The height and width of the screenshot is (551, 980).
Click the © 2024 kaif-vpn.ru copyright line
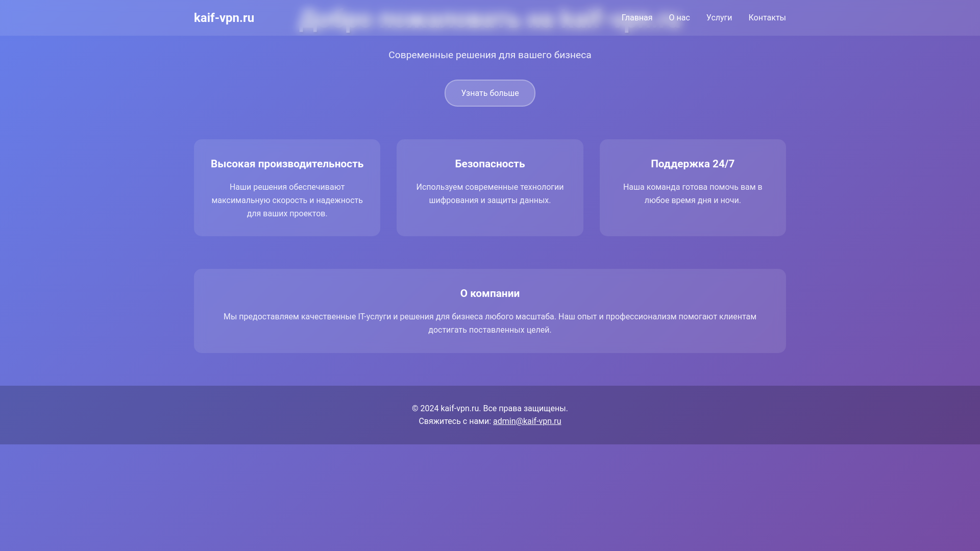489,408
